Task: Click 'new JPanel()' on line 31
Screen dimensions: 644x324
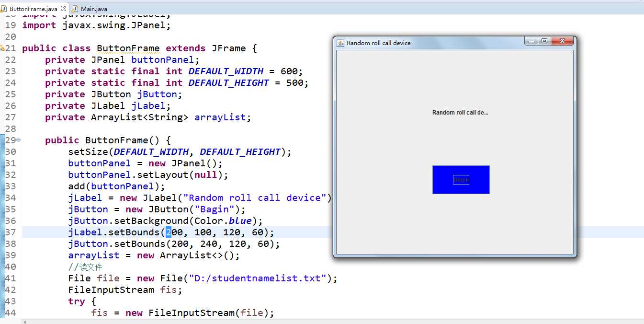Action: coord(182,163)
